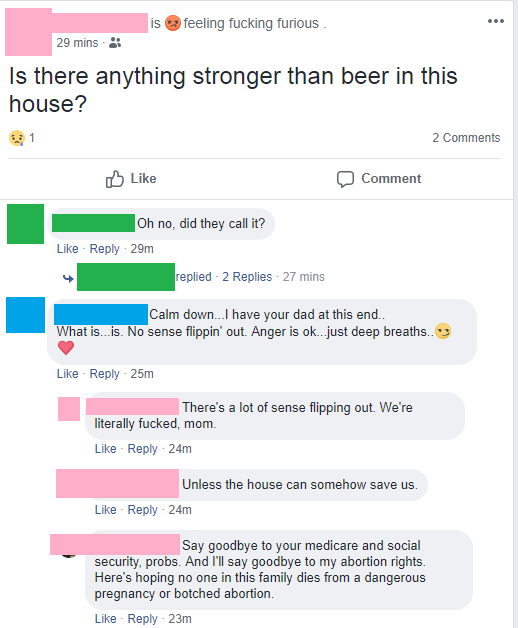The width and height of the screenshot is (518, 628).
Task: Reply to 'Unless the house can somehow save us'
Action: [142, 510]
